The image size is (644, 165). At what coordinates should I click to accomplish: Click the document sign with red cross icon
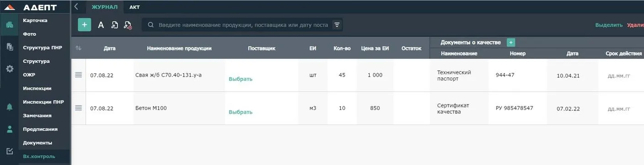point(128,25)
